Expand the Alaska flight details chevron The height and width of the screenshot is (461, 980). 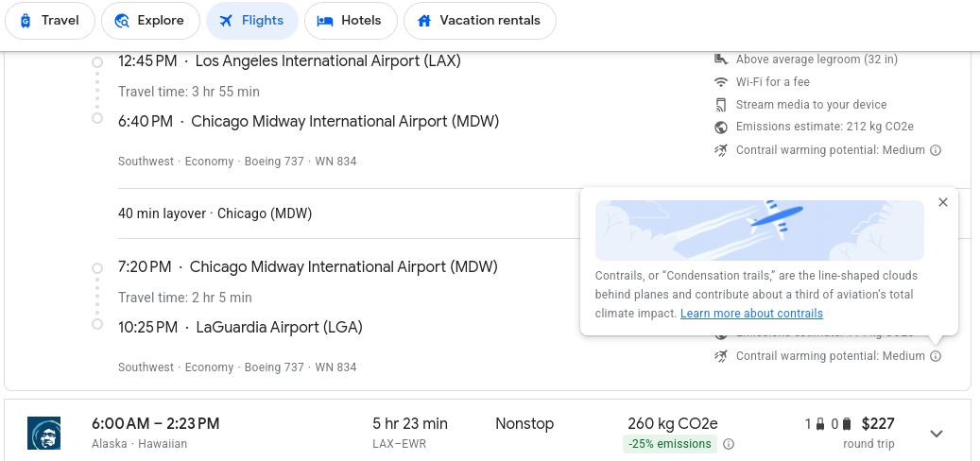937,434
